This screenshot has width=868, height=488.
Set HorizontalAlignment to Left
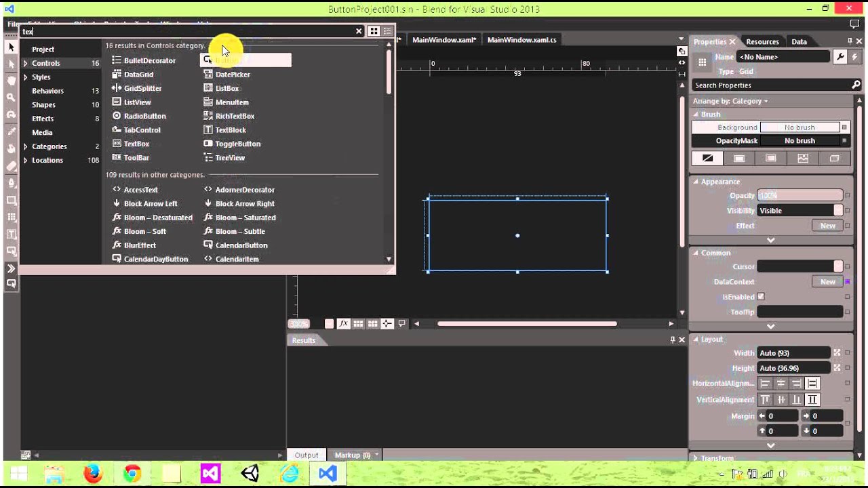765,384
